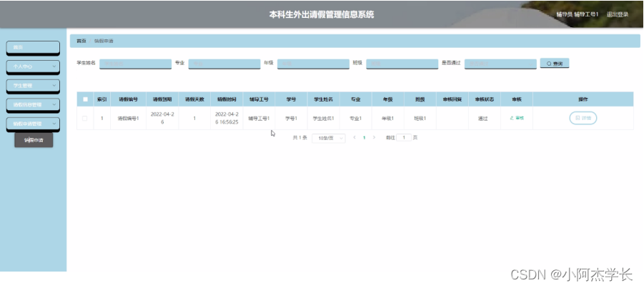Click the 销假时间 column header
The height and width of the screenshot is (288, 644).
click(227, 99)
